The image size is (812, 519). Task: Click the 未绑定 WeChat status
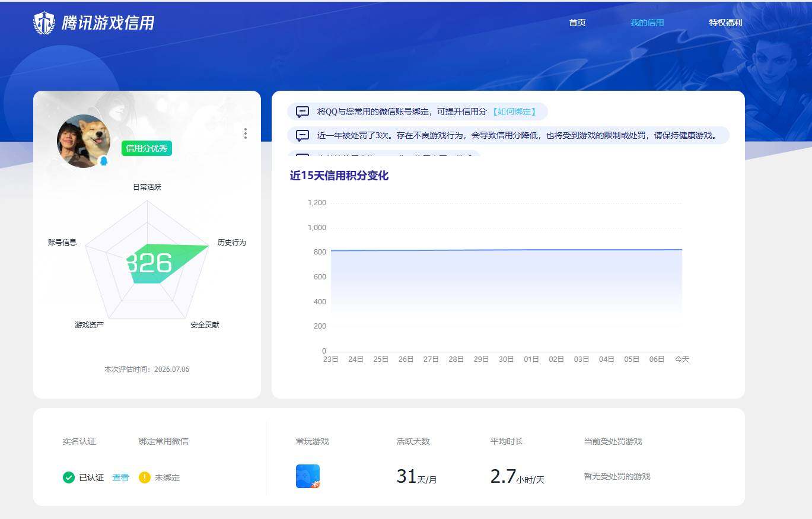pos(167,477)
